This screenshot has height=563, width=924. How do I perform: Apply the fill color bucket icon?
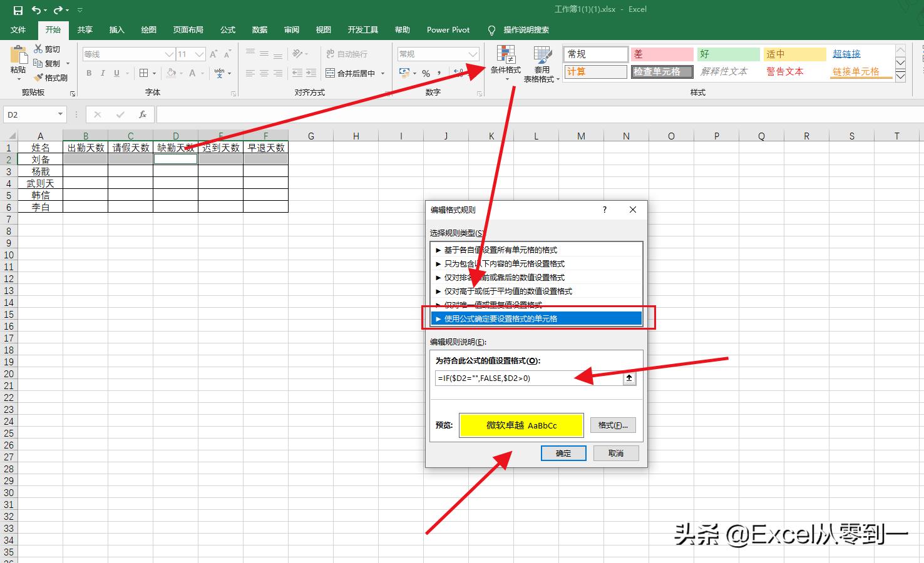172,73
